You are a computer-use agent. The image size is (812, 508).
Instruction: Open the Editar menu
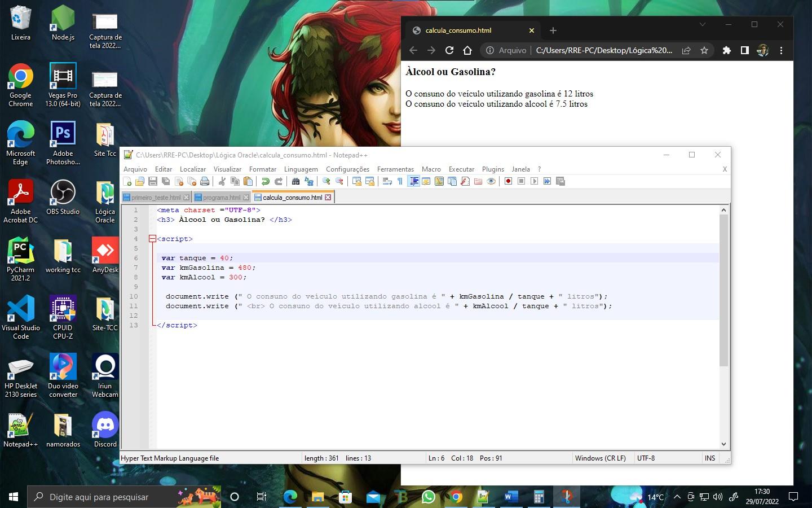(x=164, y=169)
